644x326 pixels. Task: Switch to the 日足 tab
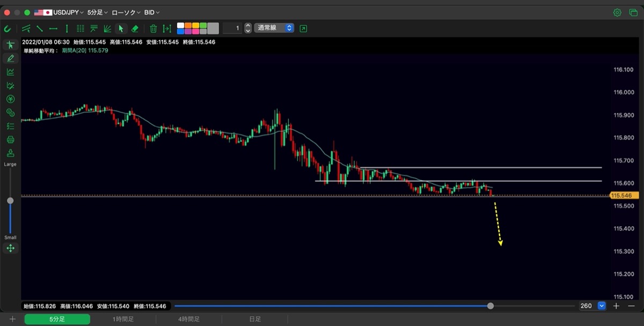click(x=255, y=319)
